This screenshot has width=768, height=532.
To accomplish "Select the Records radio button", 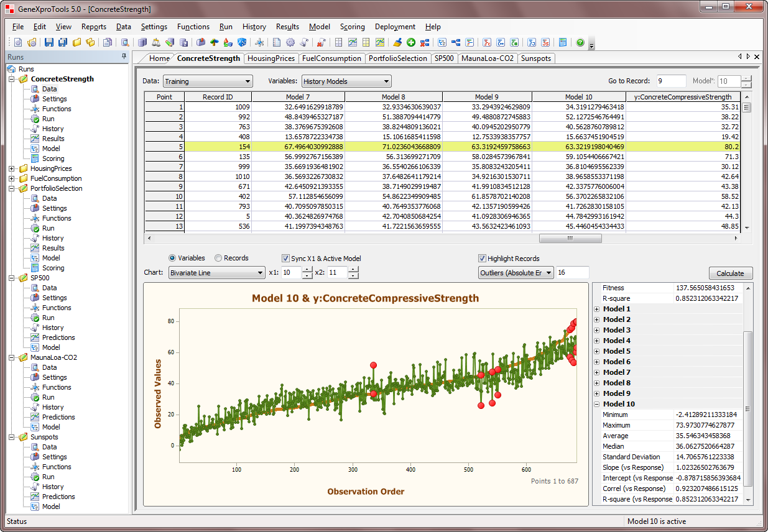I will click(x=218, y=258).
